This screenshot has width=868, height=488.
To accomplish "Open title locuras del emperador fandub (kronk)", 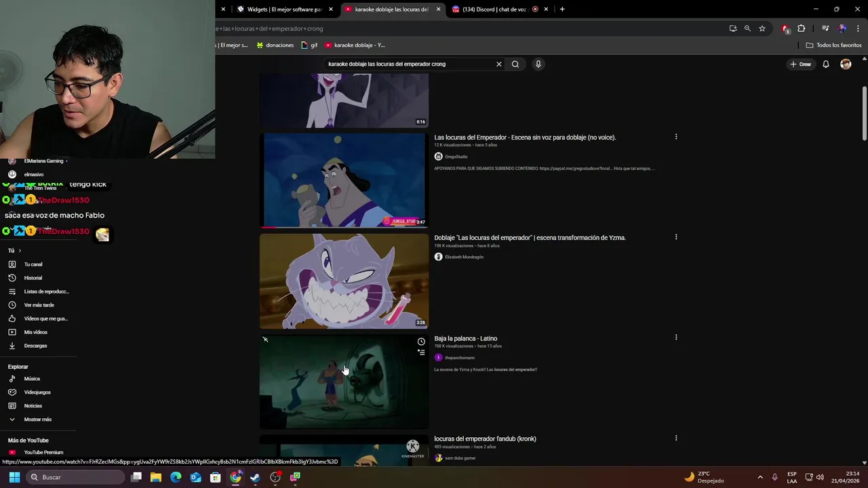I will (485, 439).
